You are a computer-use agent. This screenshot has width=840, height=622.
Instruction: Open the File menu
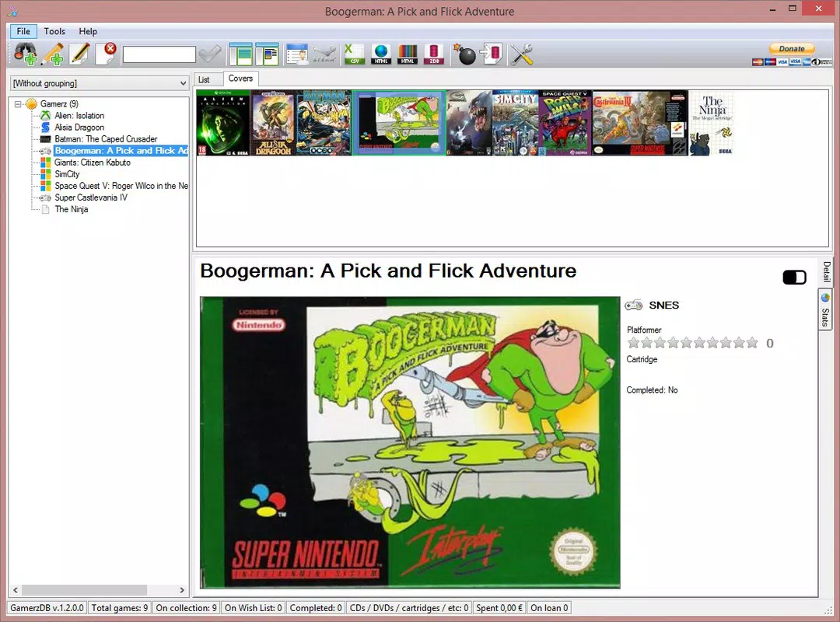point(23,31)
